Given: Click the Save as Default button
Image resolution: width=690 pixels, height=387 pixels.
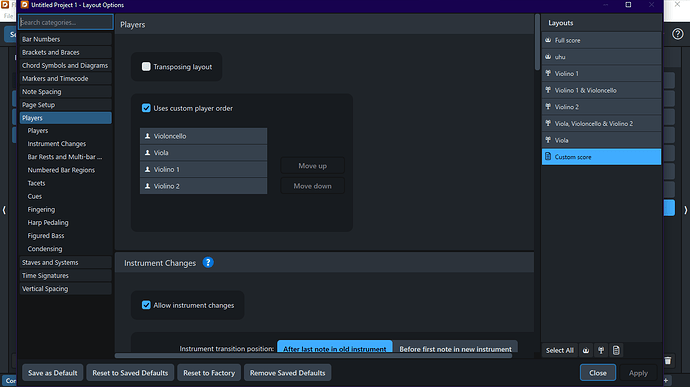Looking at the screenshot, I should click(x=53, y=373).
